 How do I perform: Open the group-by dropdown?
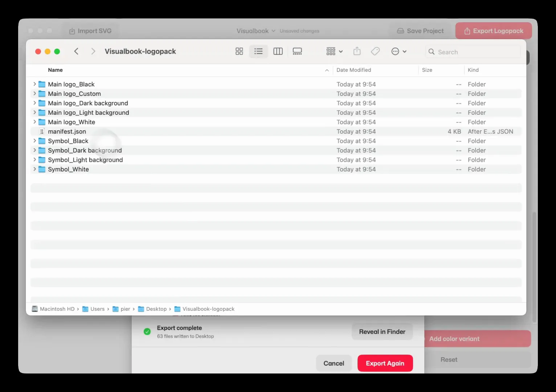pos(334,52)
